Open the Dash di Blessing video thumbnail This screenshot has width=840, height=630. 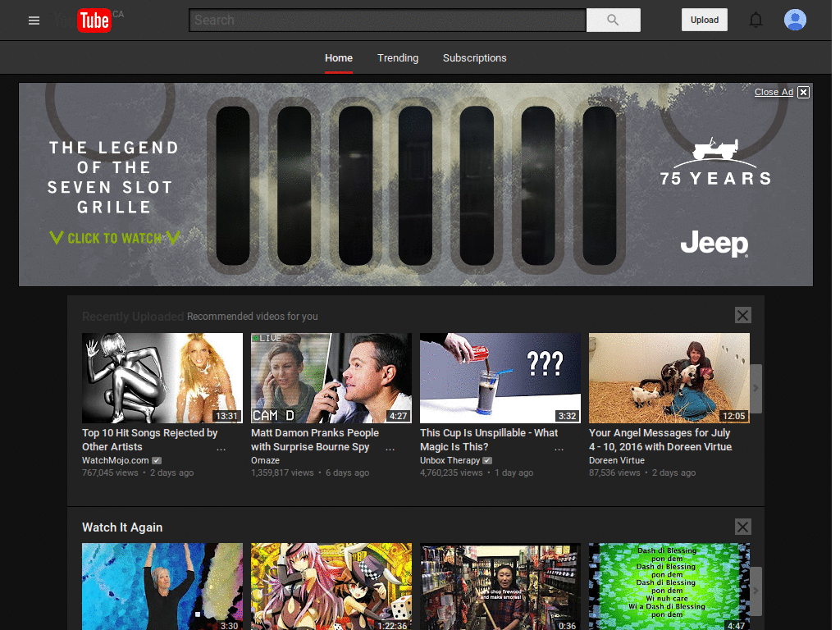[x=669, y=587]
